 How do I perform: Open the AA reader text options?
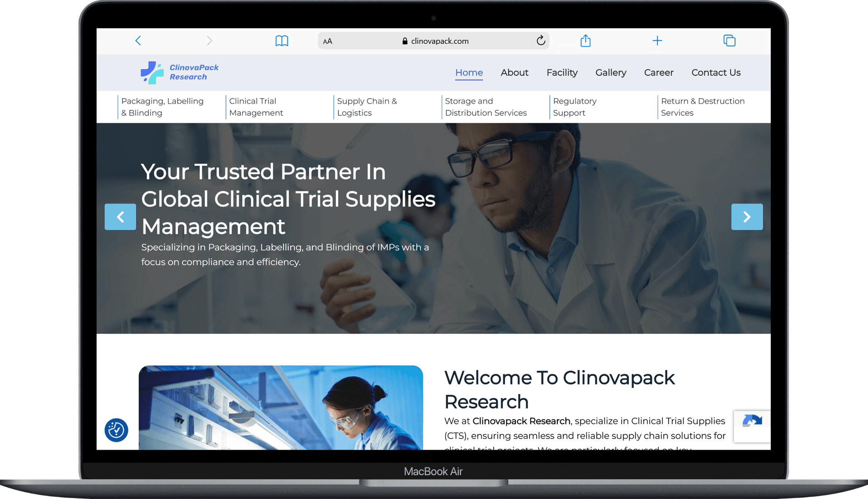tap(328, 41)
